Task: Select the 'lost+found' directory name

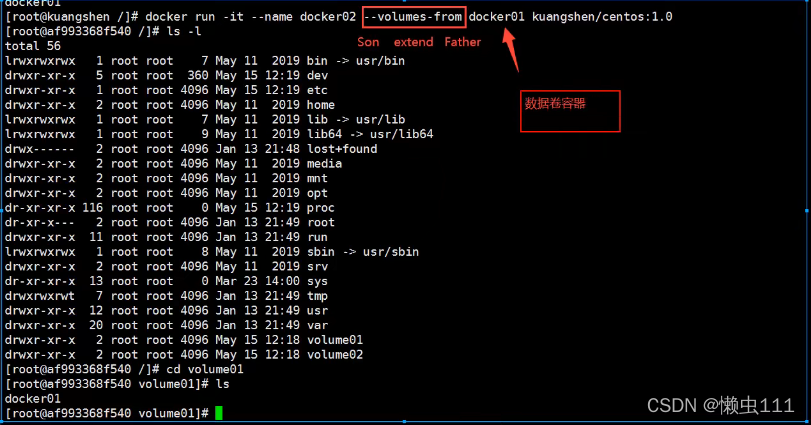Action: (x=342, y=149)
